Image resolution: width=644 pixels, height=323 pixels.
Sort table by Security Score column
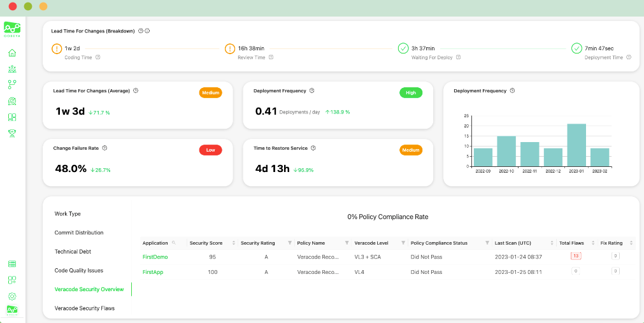[233, 243]
